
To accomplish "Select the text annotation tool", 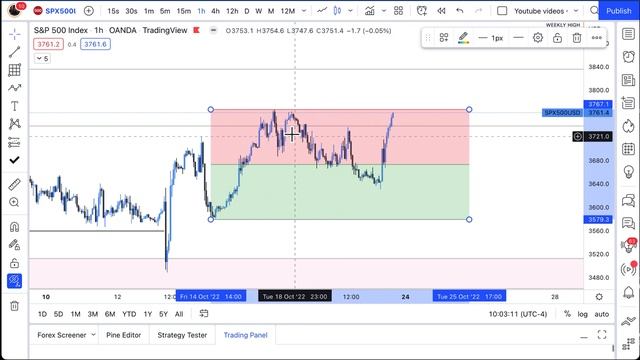I will (x=14, y=106).
